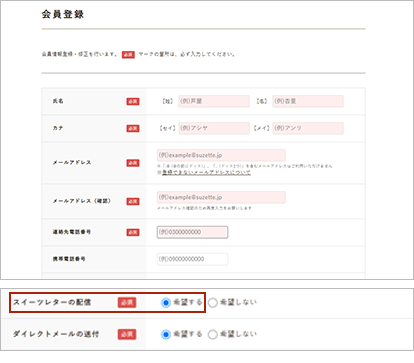Click the 姓 (last name) input field

pyautogui.click(x=214, y=101)
